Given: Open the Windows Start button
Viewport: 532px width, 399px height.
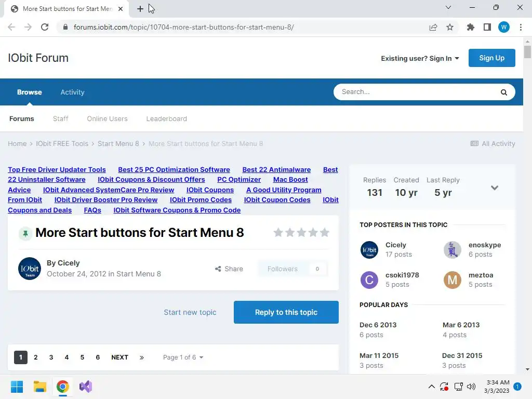Looking at the screenshot, I should click(x=17, y=387).
